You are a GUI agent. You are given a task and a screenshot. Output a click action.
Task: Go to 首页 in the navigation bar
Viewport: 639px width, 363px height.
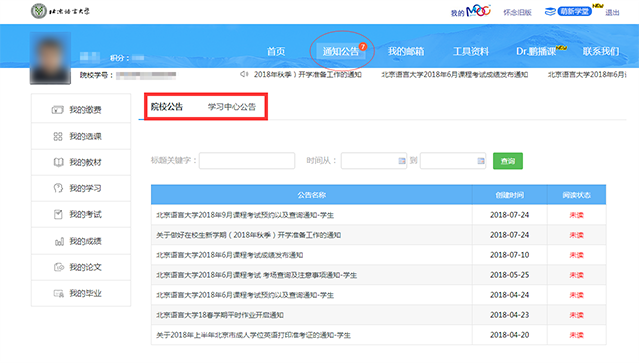[276, 51]
